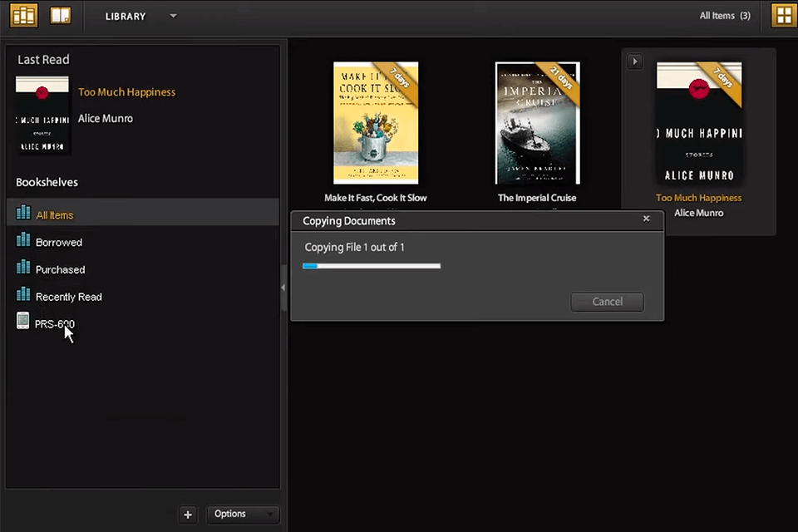Open Last Read cover thumbnail in sidebar
This screenshot has height=532, width=798.
click(42, 116)
